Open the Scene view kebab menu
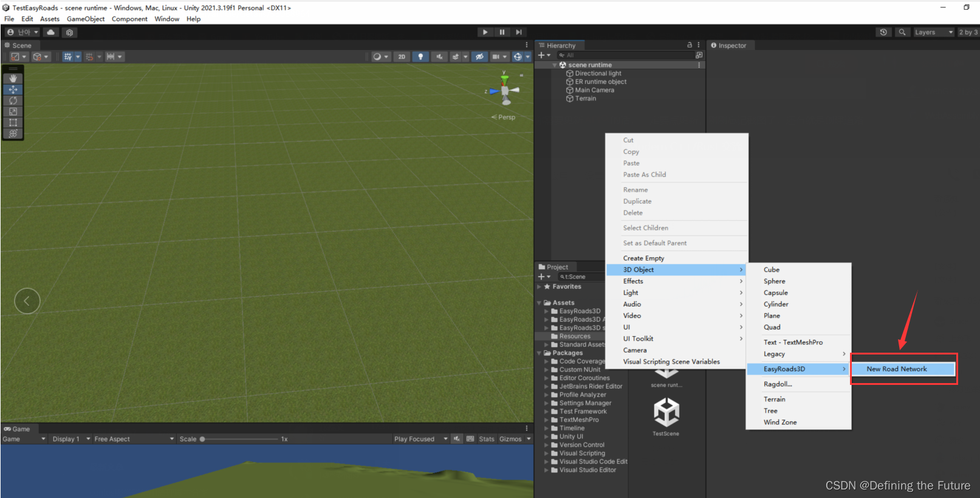The width and height of the screenshot is (980, 498). (x=527, y=45)
